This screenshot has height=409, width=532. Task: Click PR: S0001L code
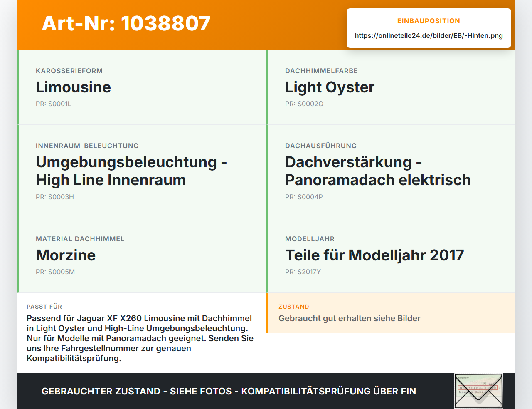tap(54, 104)
